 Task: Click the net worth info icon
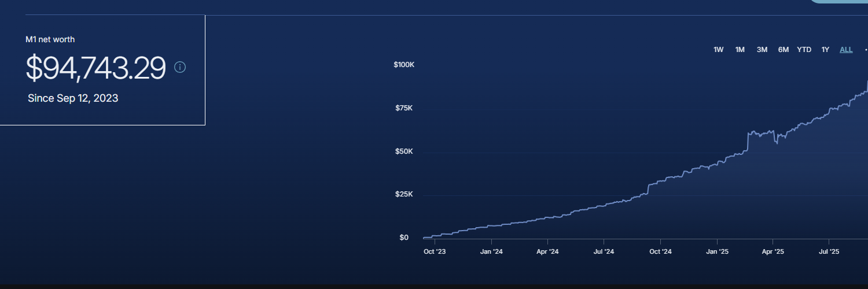(x=180, y=68)
